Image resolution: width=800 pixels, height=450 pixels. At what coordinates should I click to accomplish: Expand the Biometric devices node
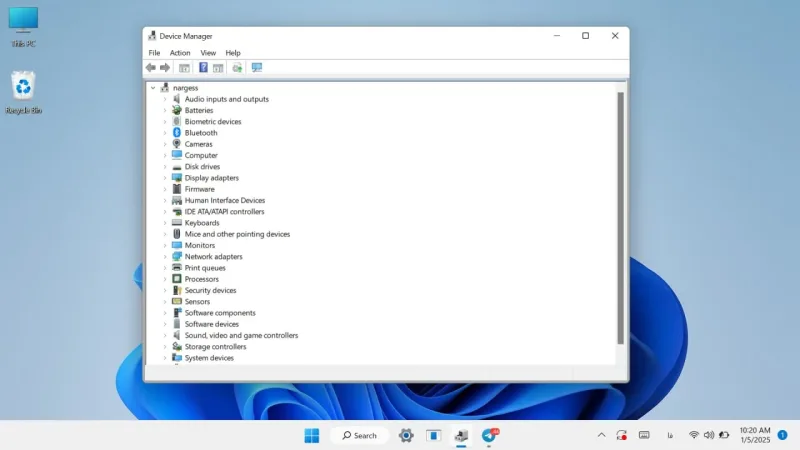(x=165, y=121)
